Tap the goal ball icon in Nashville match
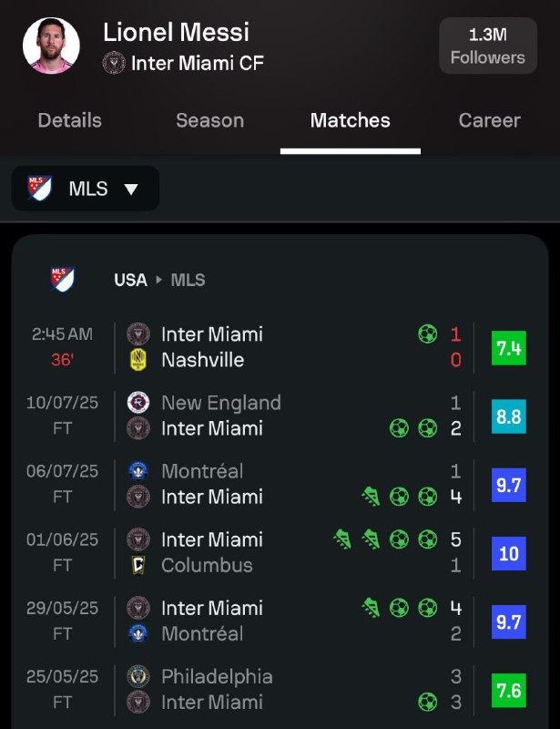 coord(428,334)
